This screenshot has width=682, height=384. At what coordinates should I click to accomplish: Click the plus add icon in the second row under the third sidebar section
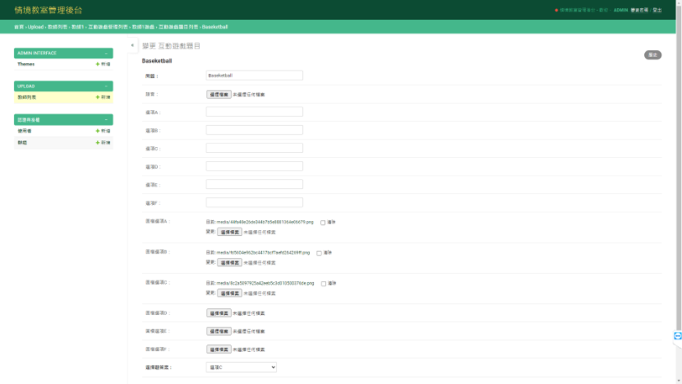pos(97,143)
